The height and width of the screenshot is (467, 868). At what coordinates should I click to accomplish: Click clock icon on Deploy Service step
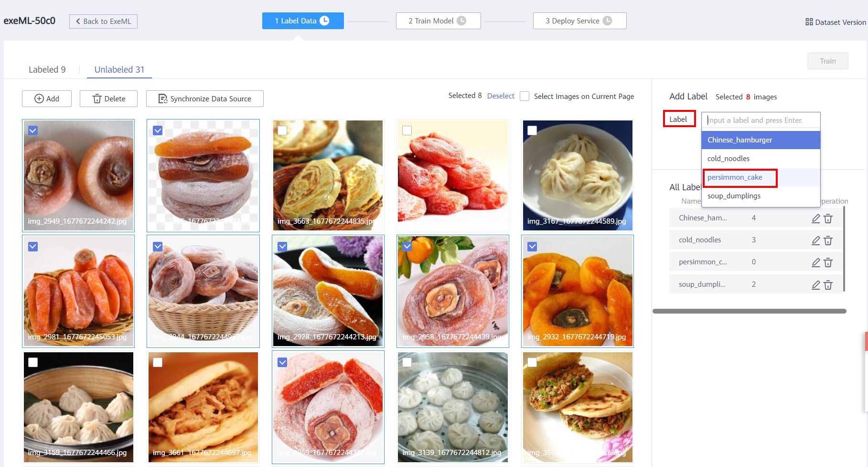coord(607,21)
